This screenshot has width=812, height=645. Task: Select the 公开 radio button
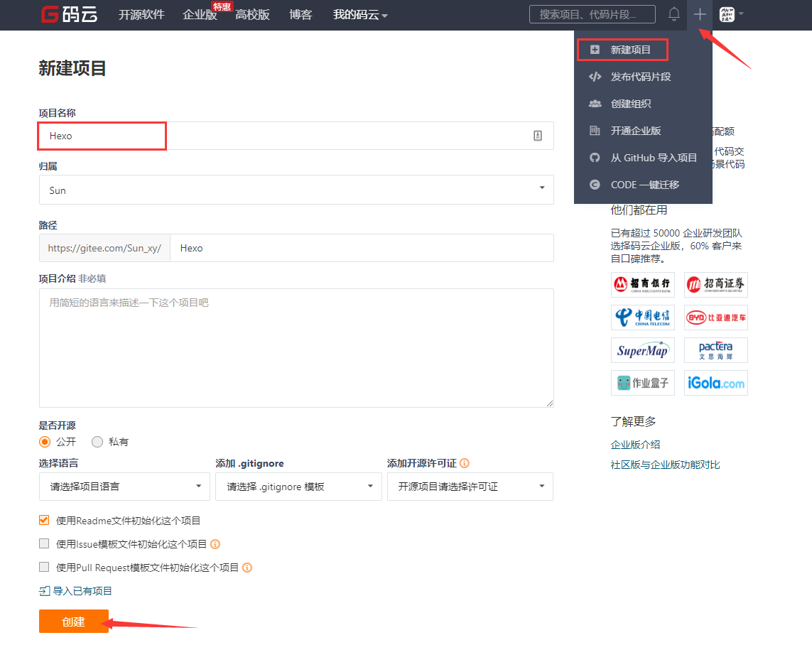tap(45, 442)
